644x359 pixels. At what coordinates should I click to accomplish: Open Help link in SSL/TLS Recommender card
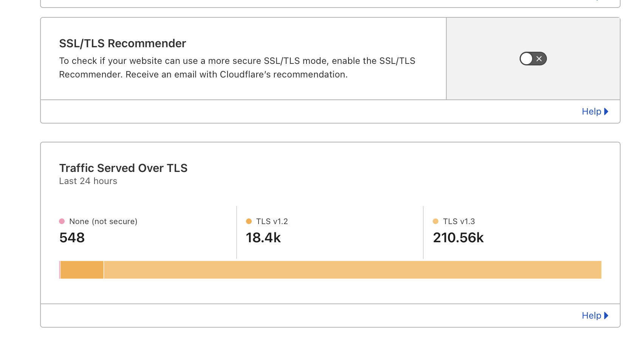tap(591, 111)
